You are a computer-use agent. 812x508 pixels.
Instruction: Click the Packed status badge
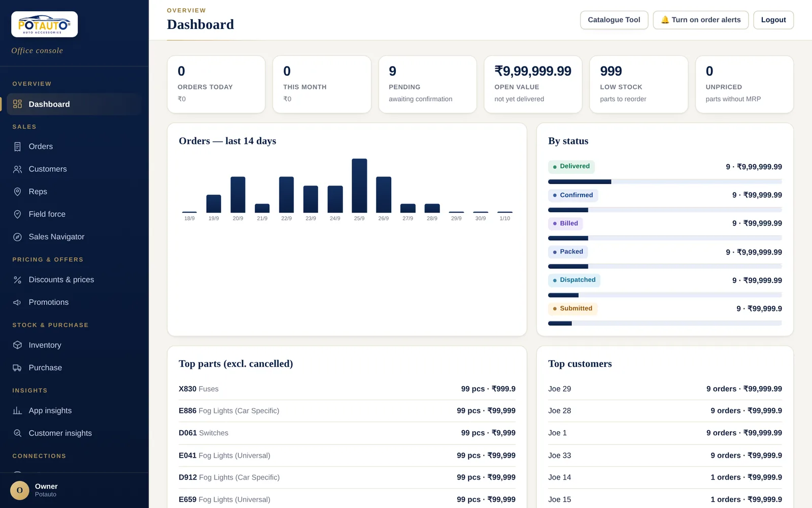point(568,252)
